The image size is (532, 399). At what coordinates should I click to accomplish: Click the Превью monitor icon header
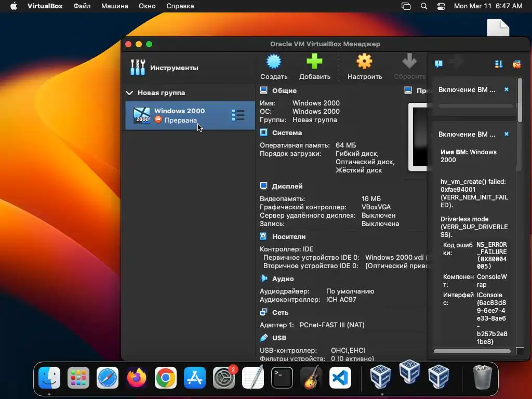pos(408,90)
